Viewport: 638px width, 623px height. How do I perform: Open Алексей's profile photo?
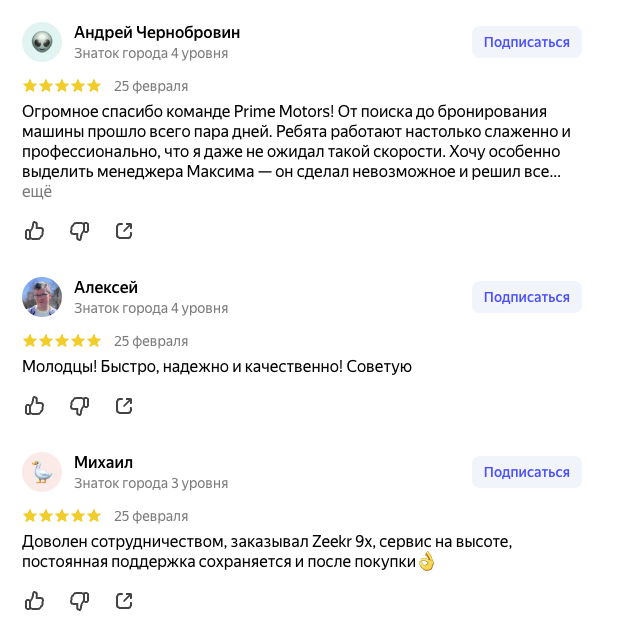(42, 297)
